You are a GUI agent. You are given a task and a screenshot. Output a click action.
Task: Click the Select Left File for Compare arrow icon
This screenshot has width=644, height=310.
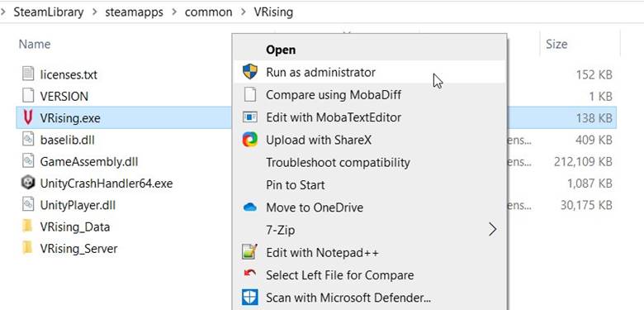249,273
